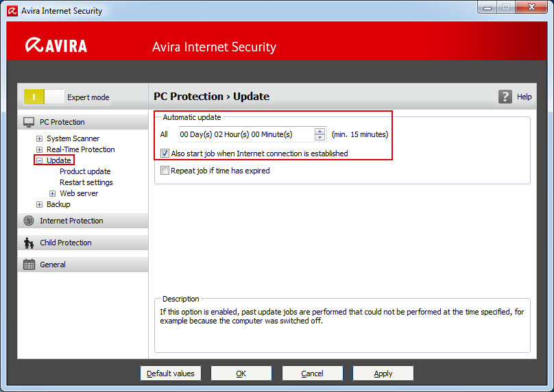Open Restart settings in the sidebar
Viewport: 554px width, 392px height.
point(86,182)
